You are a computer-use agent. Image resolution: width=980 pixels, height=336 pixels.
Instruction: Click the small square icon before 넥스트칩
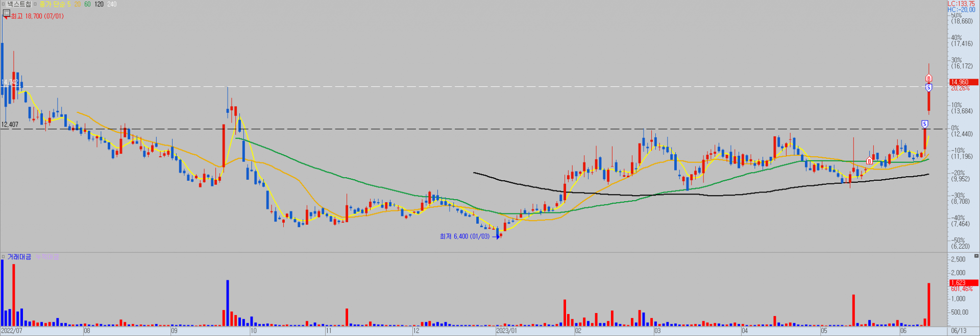pyautogui.click(x=3, y=4)
